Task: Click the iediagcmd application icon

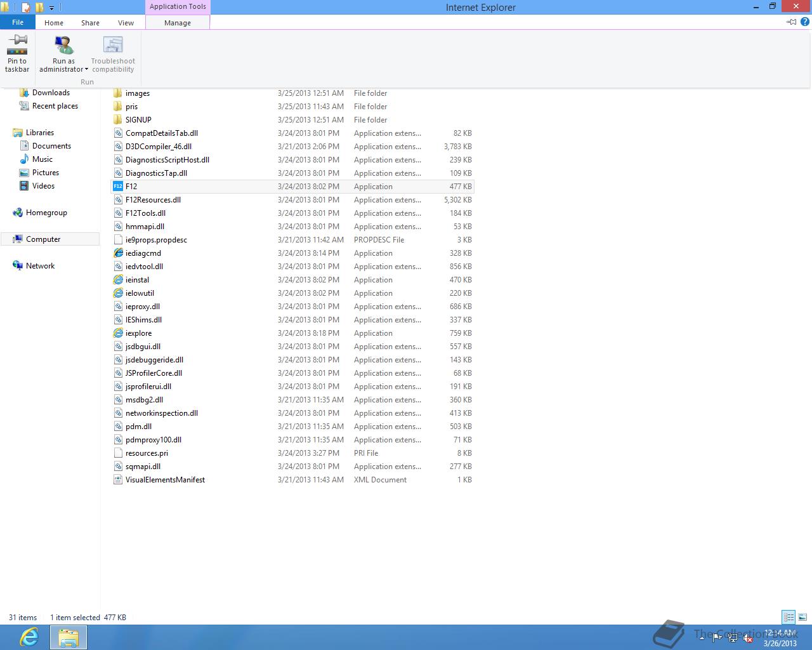Action: click(x=118, y=253)
